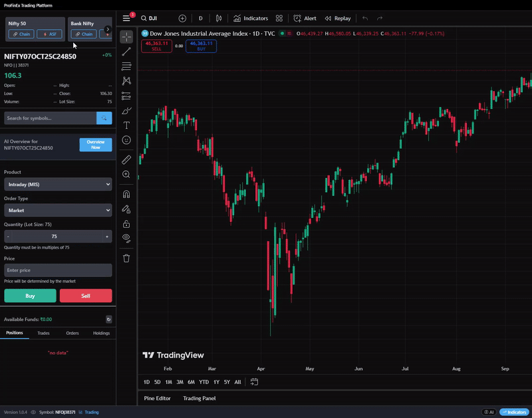Open the D timeframe interval selector
The width and height of the screenshot is (532, 418).
pos(199,18)
